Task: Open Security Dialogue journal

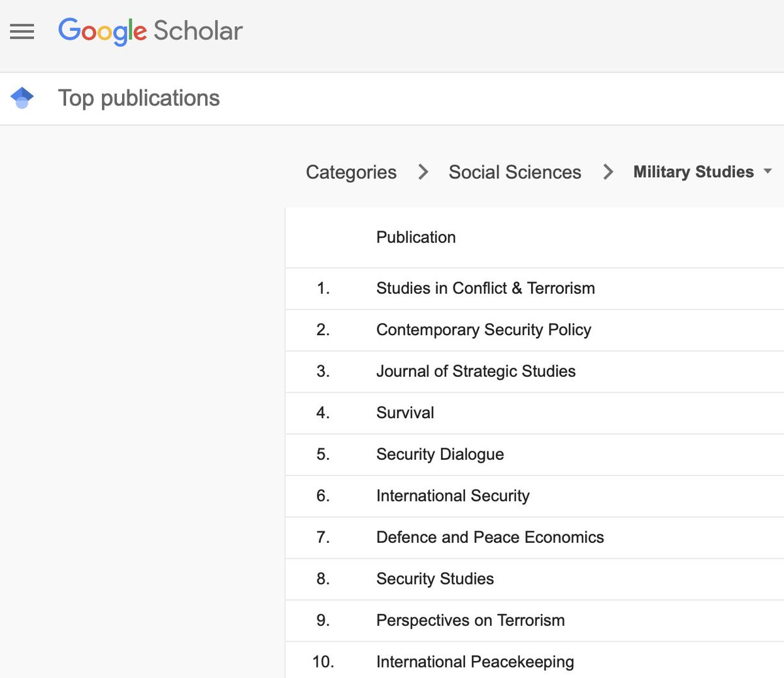Action: coord(440,454)
